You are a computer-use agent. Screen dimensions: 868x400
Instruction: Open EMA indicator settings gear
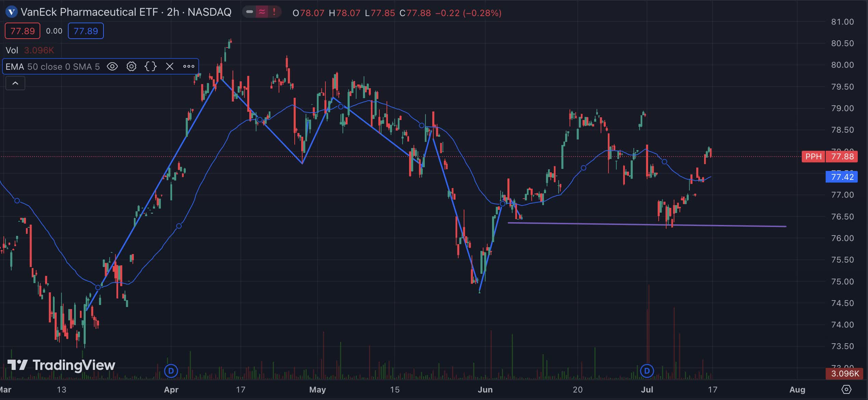(x=131, y=66)
